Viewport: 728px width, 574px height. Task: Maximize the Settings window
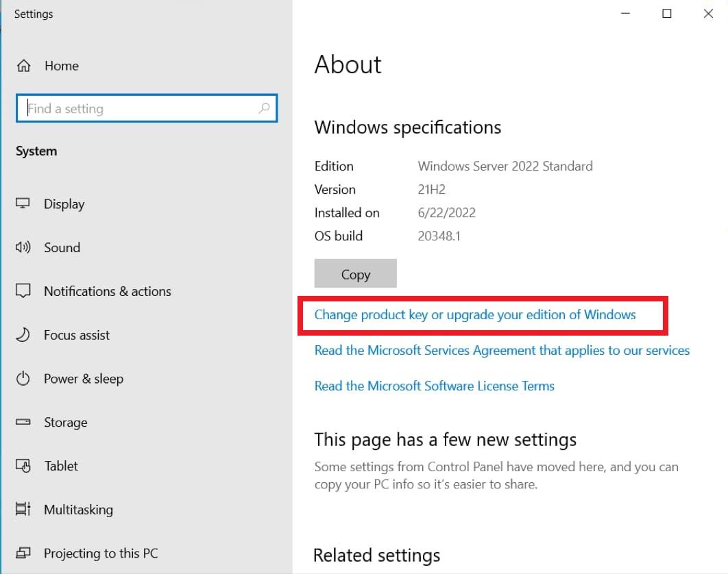(x=666, y=14)
